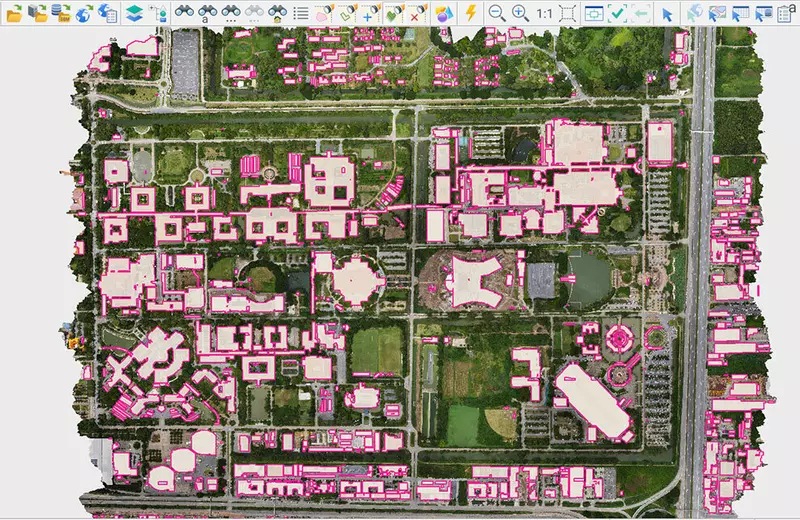Click the pointer with globe icon
Image resolution: width=800 pixels, height=520 pixels.
pos(693,13)
